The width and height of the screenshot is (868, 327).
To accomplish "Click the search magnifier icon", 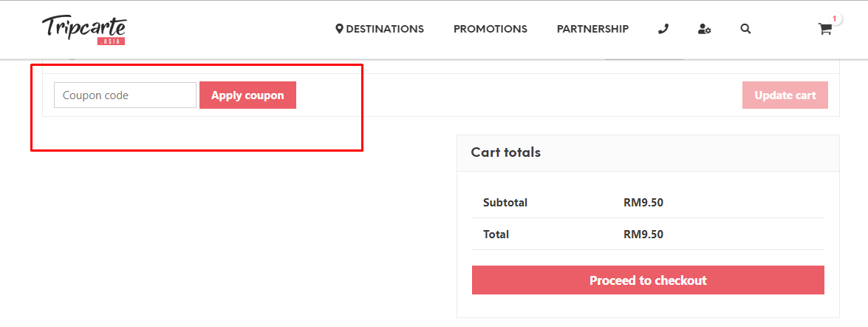I will [745, 29].
